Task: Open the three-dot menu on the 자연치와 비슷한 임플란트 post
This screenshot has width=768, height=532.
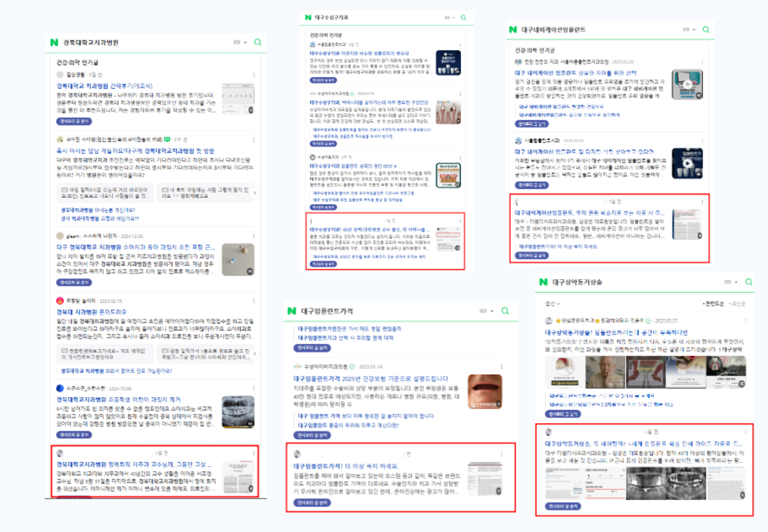Action: click(460, 45)
